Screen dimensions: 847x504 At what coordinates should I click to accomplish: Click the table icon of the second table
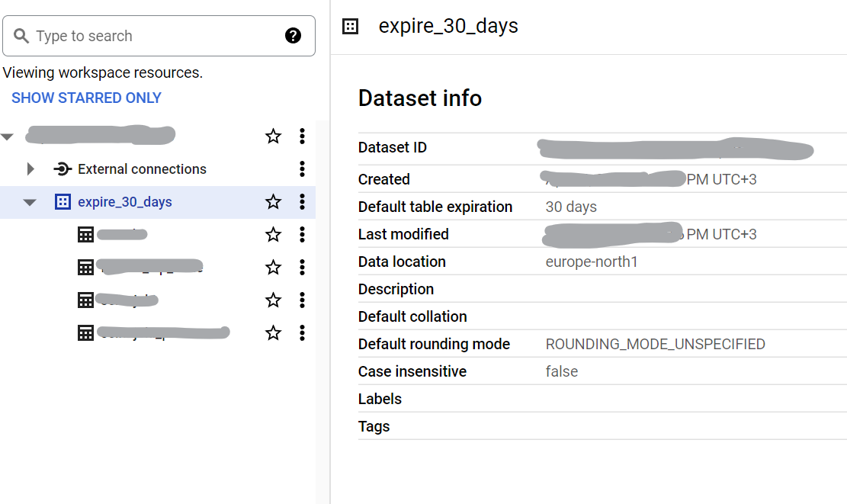[86, 268]
